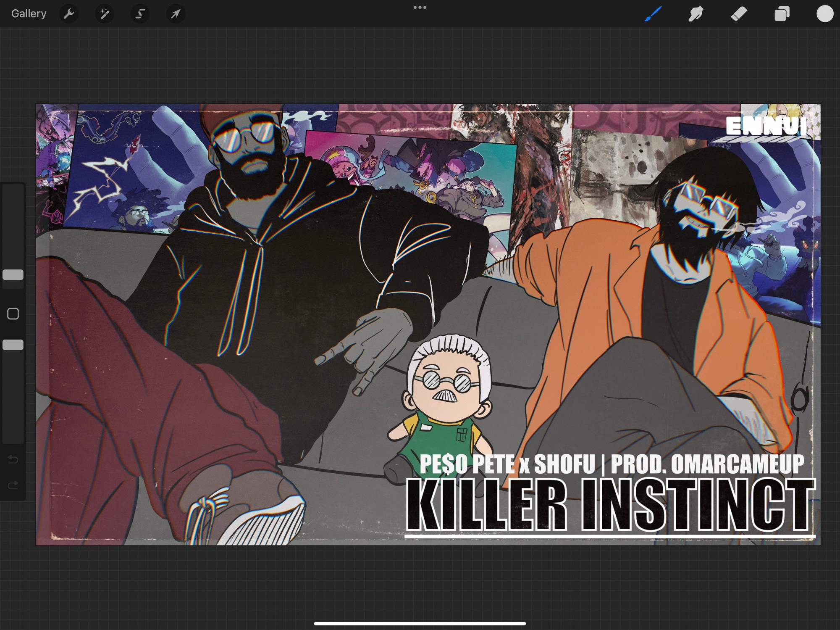Activate the Transform arrow tool
This screenshot has height=630, width=840.
click(x=176, y=14)
